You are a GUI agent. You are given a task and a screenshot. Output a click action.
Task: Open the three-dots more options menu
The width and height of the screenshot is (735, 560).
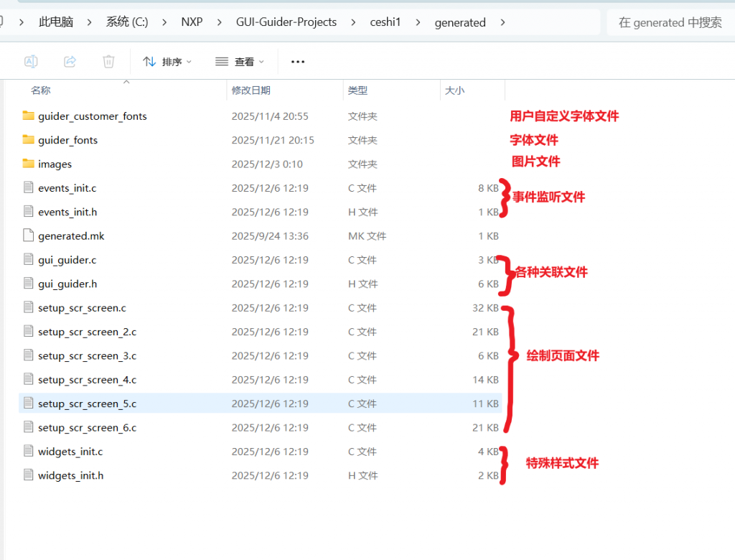298,62
